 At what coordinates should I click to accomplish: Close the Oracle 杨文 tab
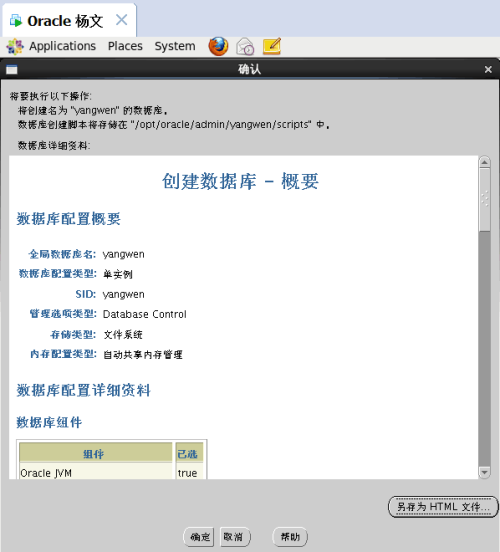coord(121,20)
